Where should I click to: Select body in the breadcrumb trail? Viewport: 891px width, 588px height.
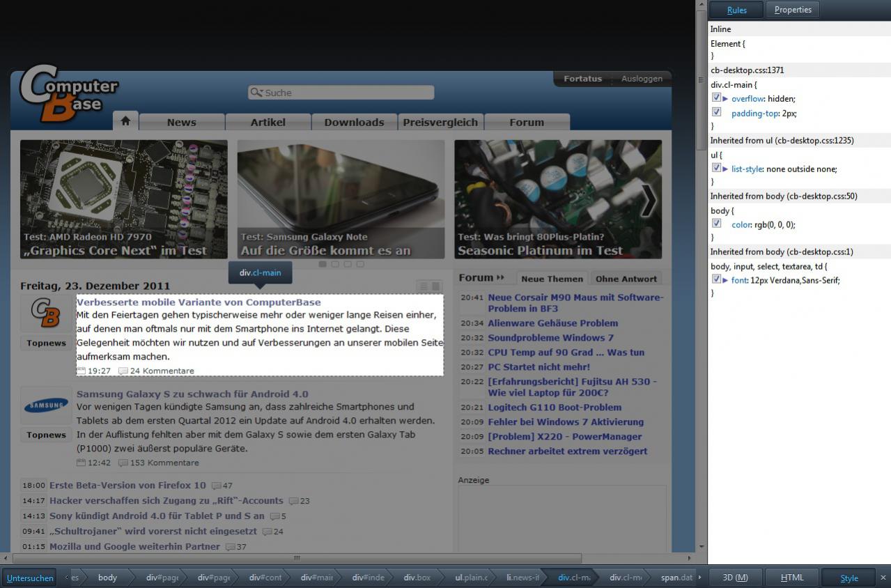click(107, 578)
